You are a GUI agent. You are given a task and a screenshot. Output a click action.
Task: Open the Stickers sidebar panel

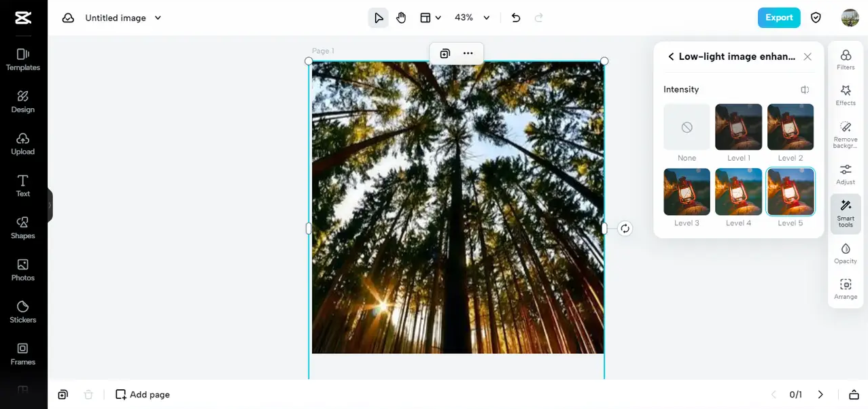coord(23,312)
